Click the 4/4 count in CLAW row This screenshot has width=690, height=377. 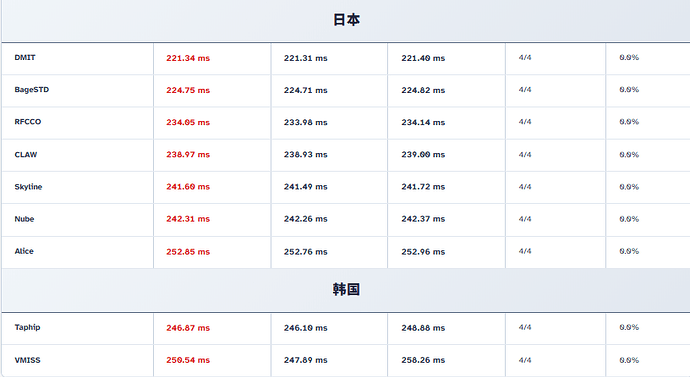[525, 154]
